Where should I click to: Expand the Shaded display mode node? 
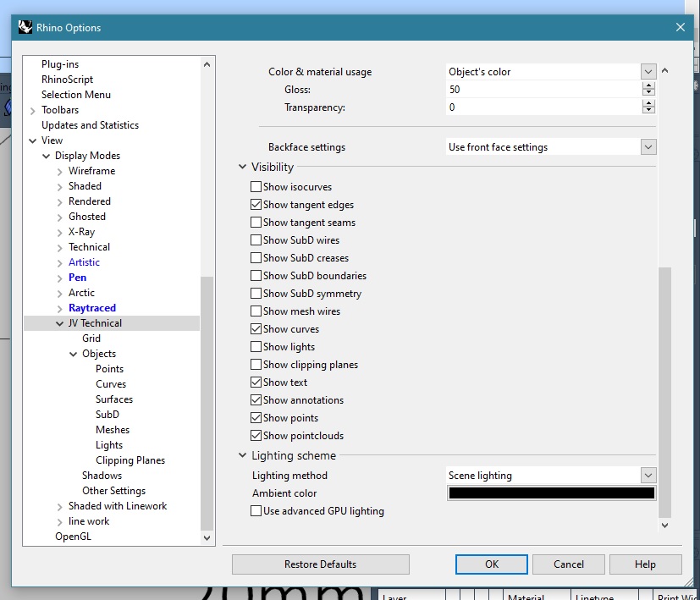pos(59,187)
